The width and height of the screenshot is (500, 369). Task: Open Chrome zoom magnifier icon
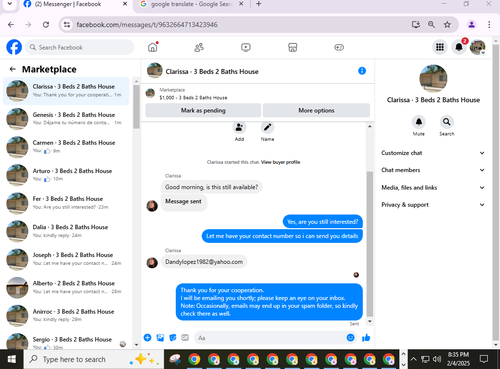(x=431, y=24)
